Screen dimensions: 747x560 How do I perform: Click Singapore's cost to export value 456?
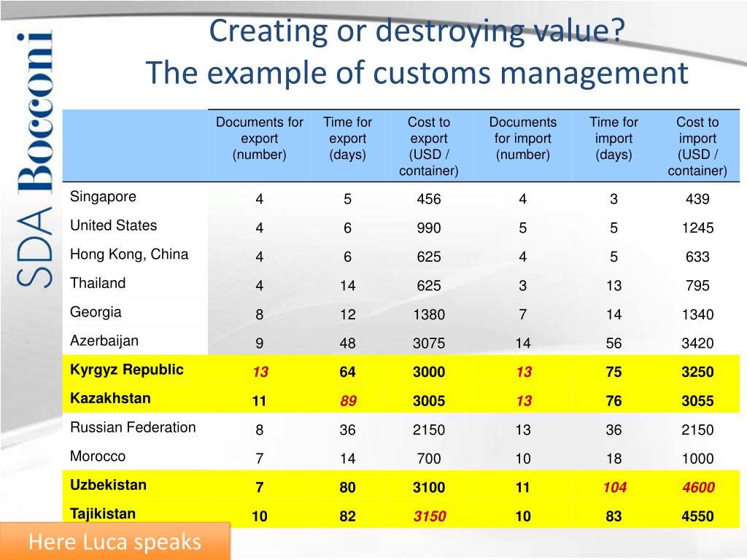tap(429, 199)
